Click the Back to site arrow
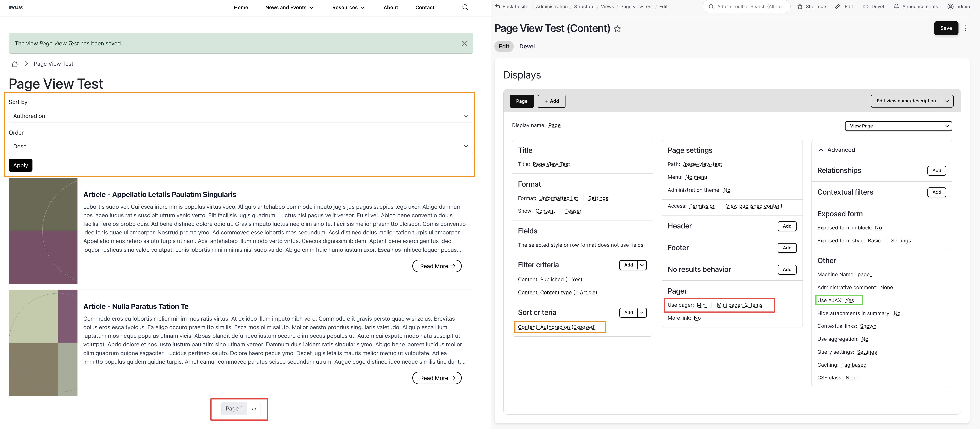The height and width of the screenshot is (429, 980). pyautogui.click(x=498, y=6)
